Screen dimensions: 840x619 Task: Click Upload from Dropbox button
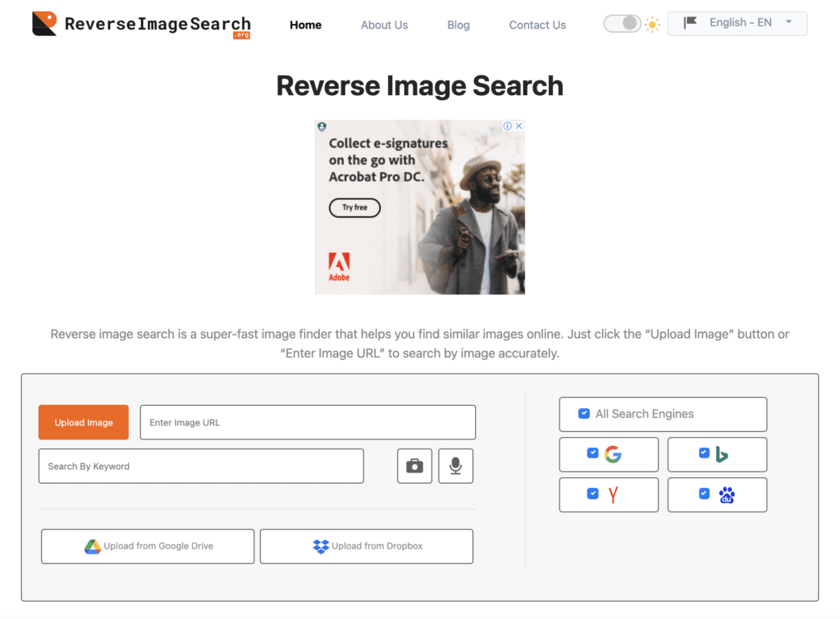[x=367, y=546]
